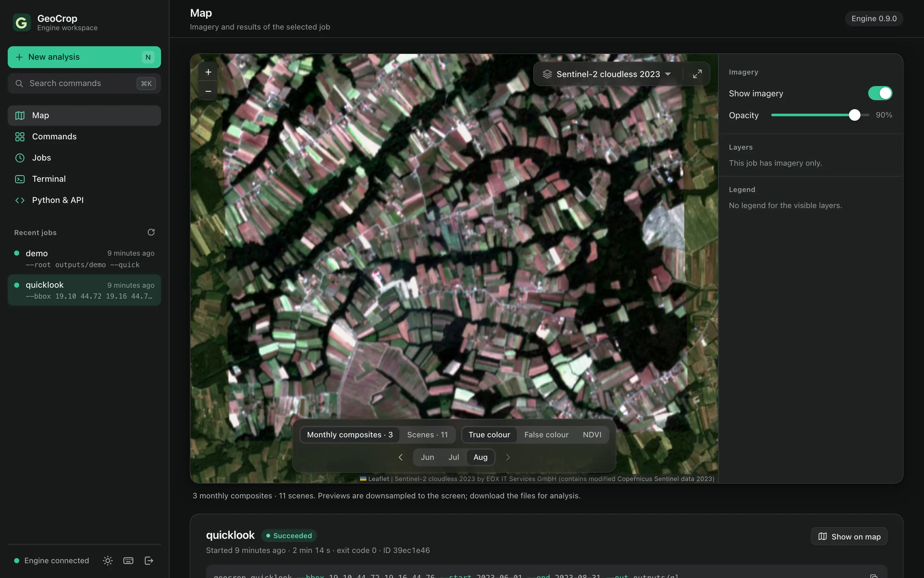Open the Map page in sidebar

(x=84, y=116)
